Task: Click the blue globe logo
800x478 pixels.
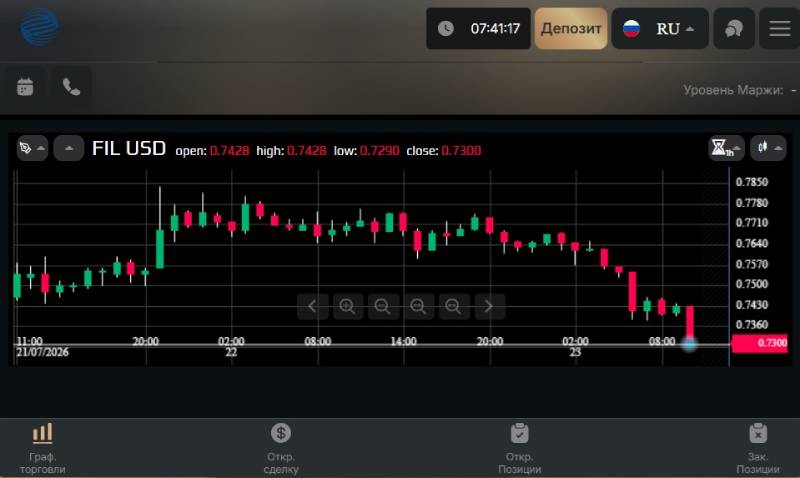Action: (x=39, y=28)
